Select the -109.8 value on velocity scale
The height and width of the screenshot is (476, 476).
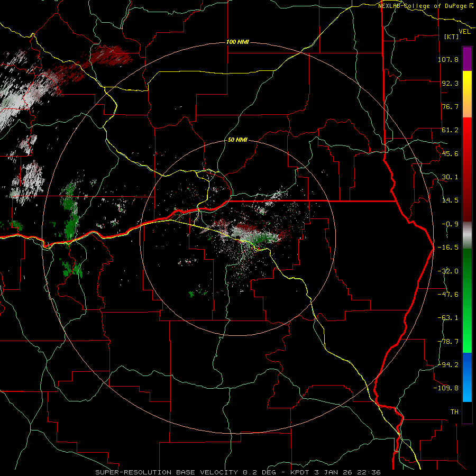pyautogui.click(x=446, y=388)
